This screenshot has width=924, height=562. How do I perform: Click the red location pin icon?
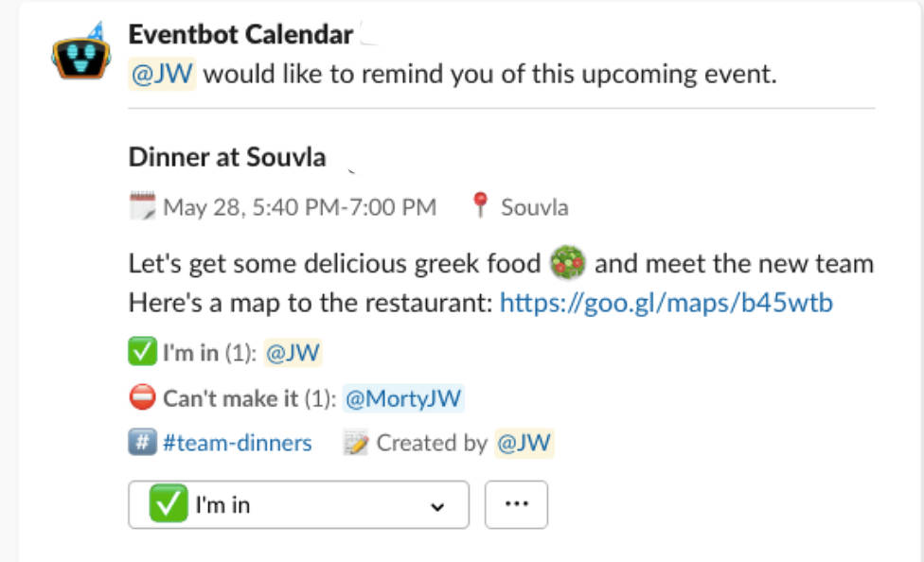(481, 206)
